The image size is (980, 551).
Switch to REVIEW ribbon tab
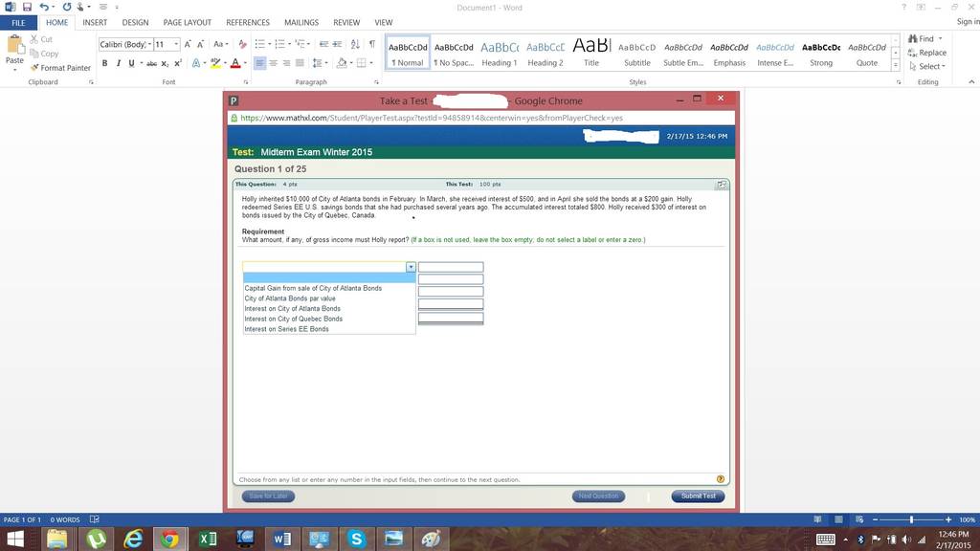pos(346,23)
